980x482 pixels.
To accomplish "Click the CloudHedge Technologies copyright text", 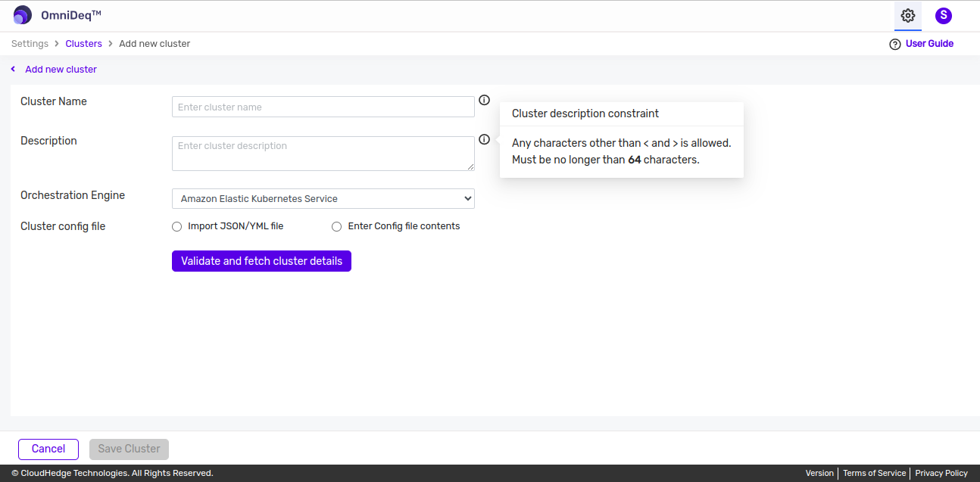I will [112, 473].
